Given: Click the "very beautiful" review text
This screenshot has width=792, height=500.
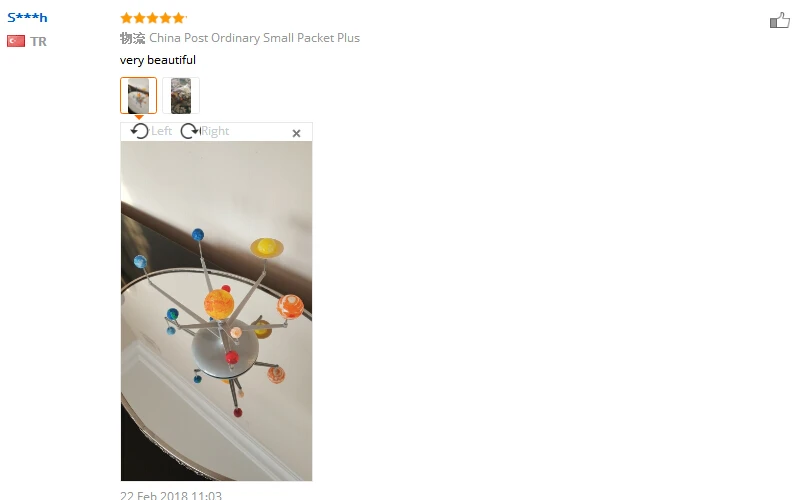Looking at the screenshot, I should coord(158,60).
